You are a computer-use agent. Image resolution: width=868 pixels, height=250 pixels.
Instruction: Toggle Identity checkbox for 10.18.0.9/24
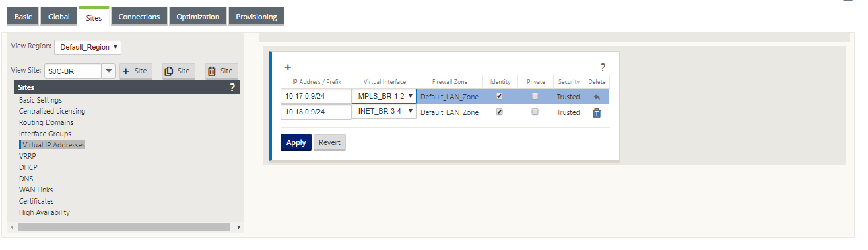point(500,112)
